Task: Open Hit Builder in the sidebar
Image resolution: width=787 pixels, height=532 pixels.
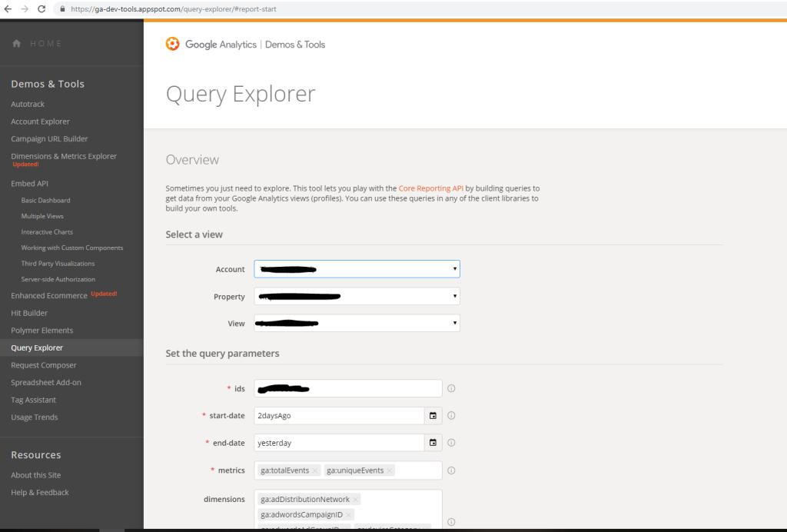Action: (29, 313)
